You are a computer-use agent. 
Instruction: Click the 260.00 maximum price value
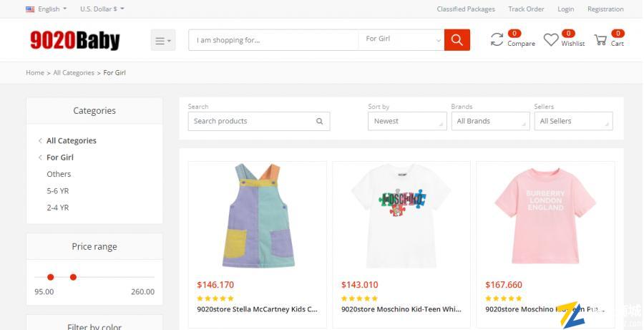[x=143, y=292]
